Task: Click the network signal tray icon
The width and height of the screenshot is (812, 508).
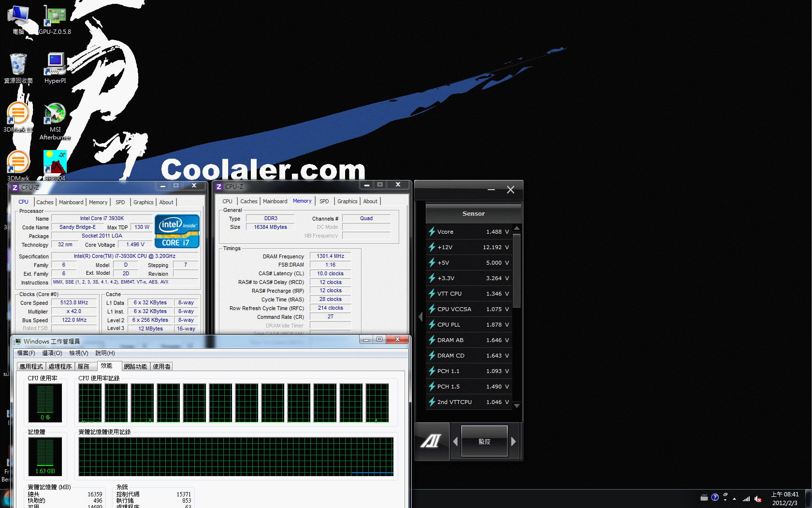Action: point(746,498)
